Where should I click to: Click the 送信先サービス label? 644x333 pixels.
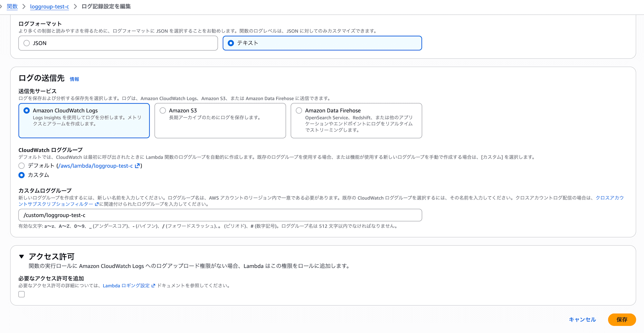[37, 91]
